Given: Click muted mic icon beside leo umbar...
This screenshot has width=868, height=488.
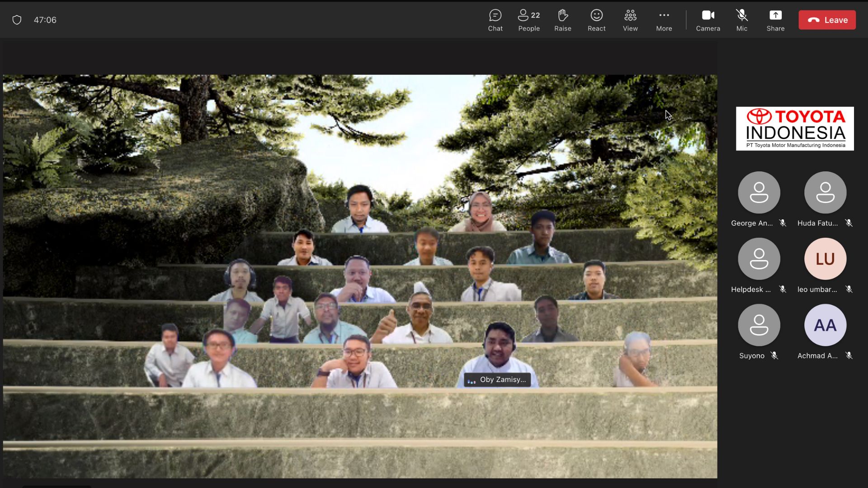Looking at the screenshot, I should pyautogui.click(x=849, y=290).
